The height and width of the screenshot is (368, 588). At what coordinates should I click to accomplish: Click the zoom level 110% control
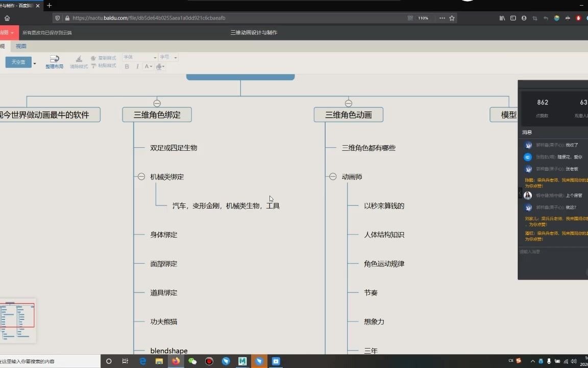tap(422, 18)
